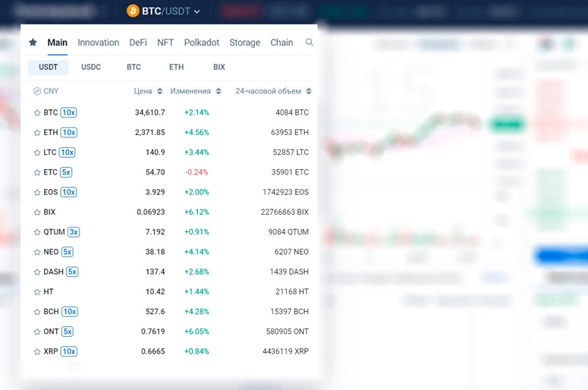Favorite BIX with its star

37,212
